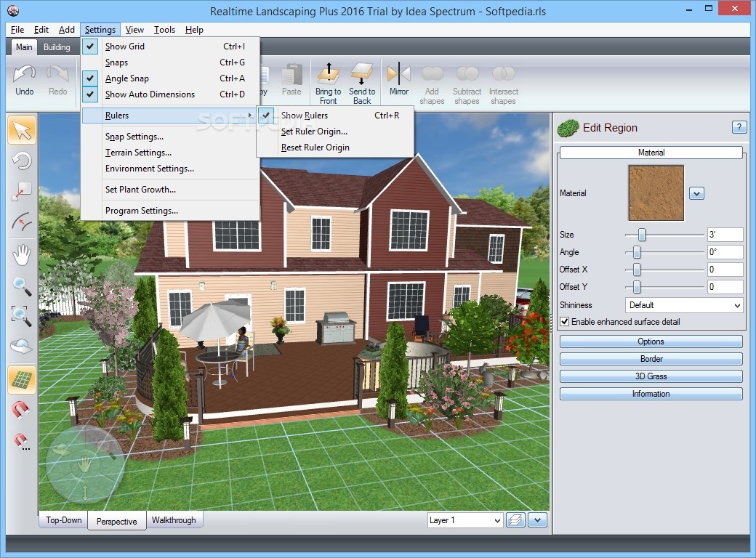Click Send to Back icon
The image size is (756, 558).
pos(362,83)
